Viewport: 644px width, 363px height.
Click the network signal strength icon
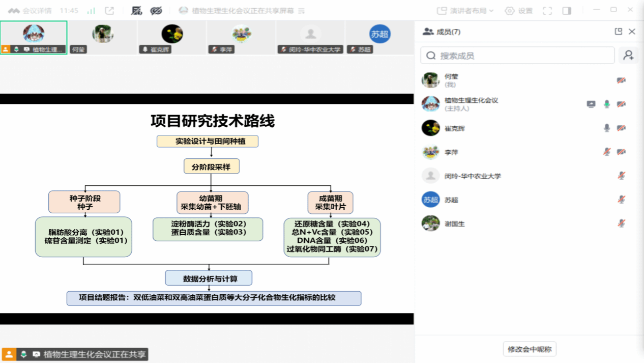pyautogui.click(x=92, y=11)
